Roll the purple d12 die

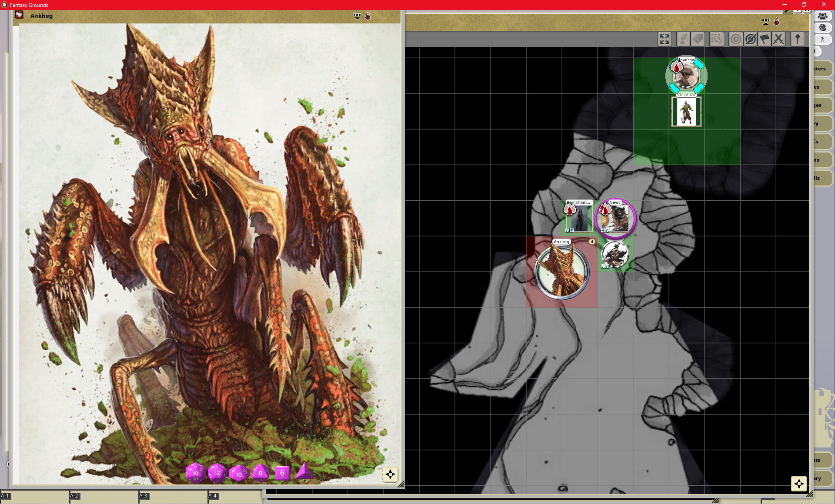point(217,473)
